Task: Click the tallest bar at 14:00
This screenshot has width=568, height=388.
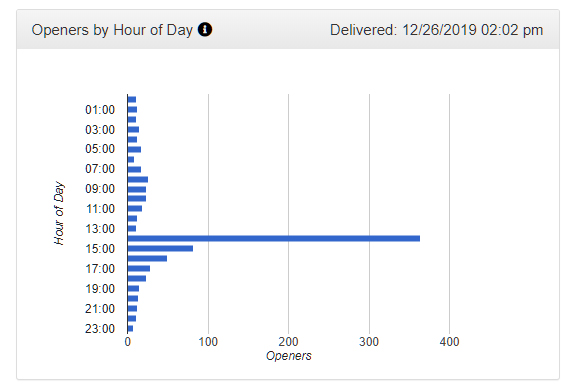Action: tap(274, 238)
